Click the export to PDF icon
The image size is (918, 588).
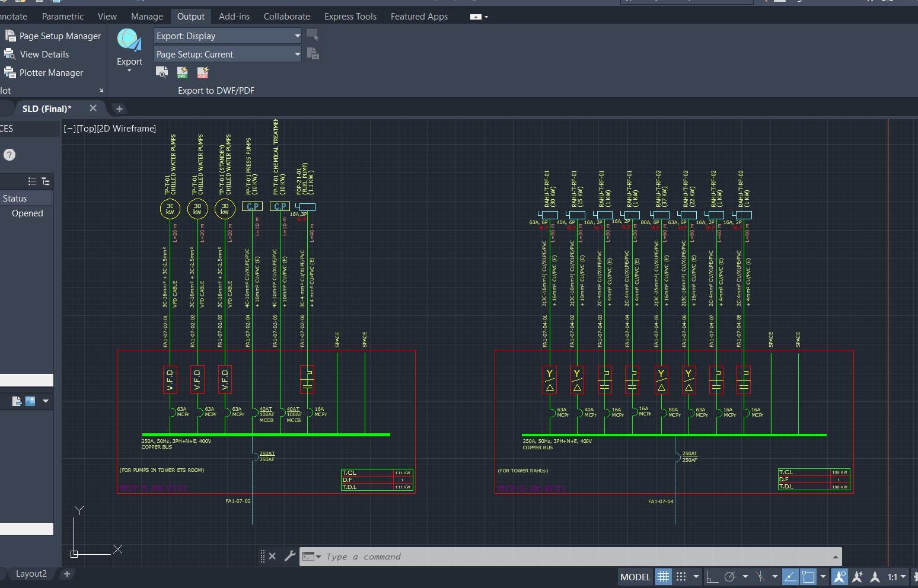point(203,72)
